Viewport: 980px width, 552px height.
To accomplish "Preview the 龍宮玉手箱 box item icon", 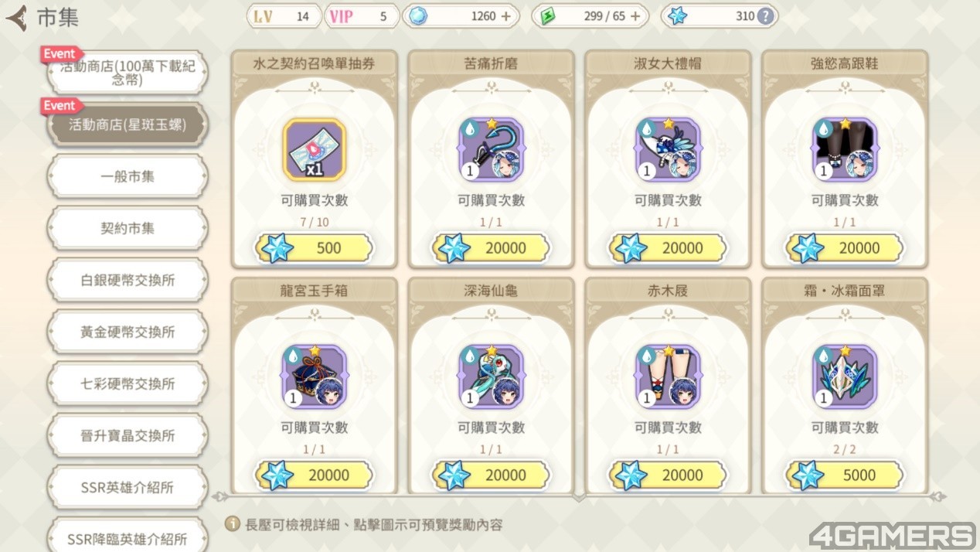I will click(314, 377).
